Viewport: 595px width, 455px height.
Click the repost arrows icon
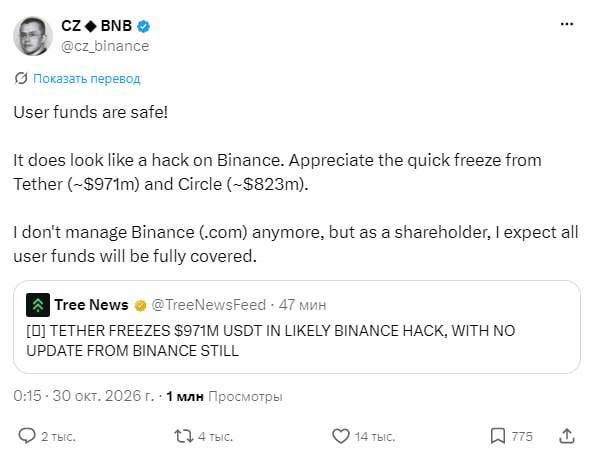pos(184,436)
